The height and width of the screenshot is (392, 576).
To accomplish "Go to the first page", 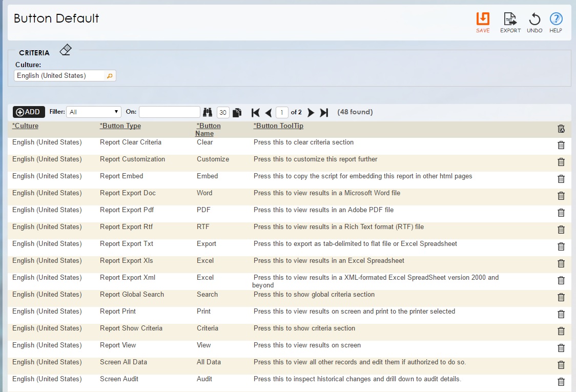I will tap(256, 112).
